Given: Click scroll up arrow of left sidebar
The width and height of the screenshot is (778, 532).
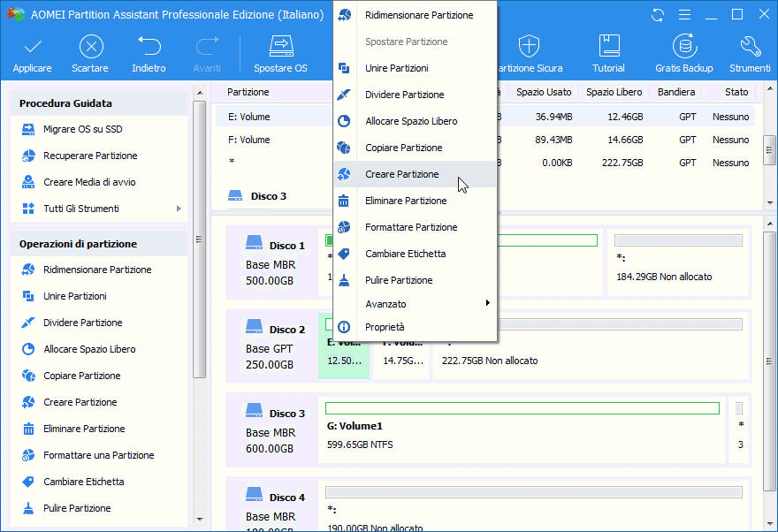Looking at the screenshot, I should pos(200,93).
